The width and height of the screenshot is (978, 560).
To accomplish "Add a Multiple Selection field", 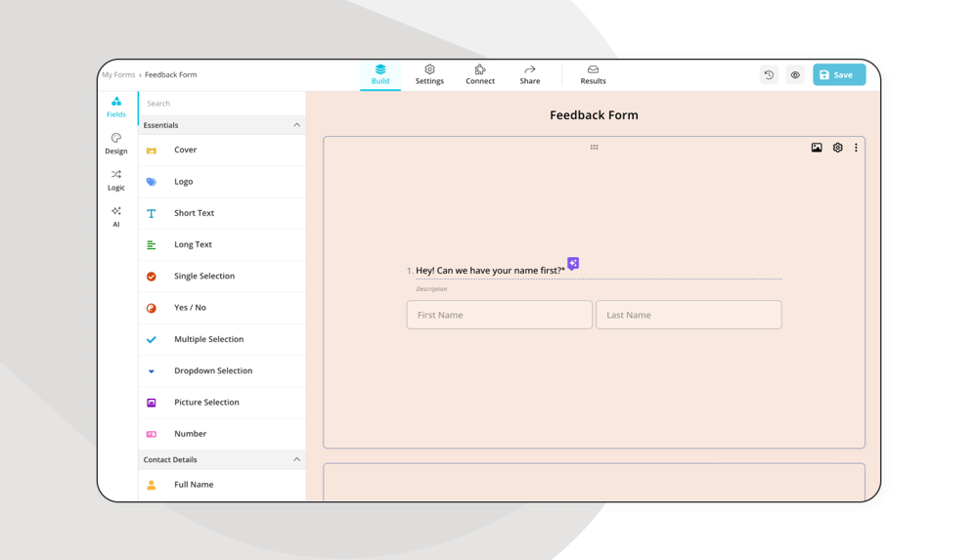I will (x=208, y=339).
